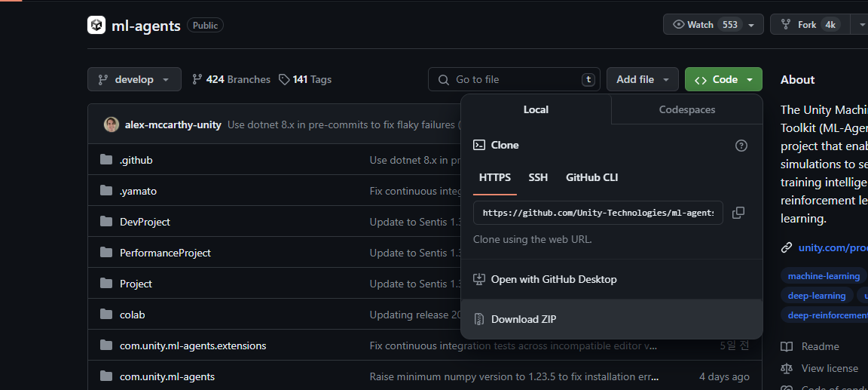
Task: Click the Go to file search field
Action: (x=514, y=79)
